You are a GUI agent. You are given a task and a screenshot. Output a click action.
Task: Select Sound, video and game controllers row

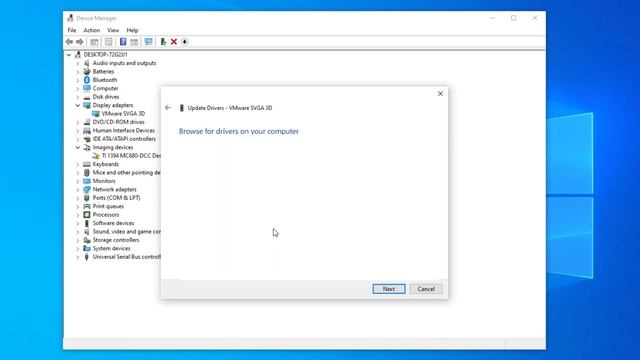pyautogui.click(x=126, y=231)
